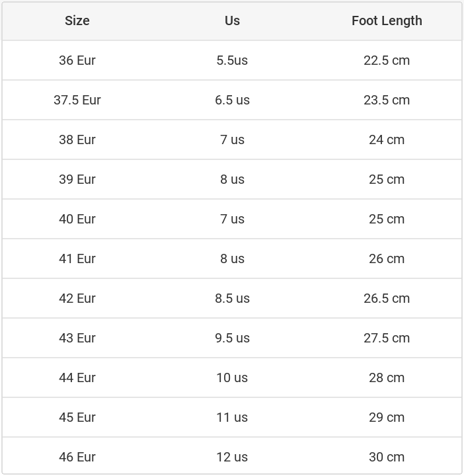Click the 22.5 cm foot length
The height and width of the screenshot is (476, 464).
[x=387, y=60]
